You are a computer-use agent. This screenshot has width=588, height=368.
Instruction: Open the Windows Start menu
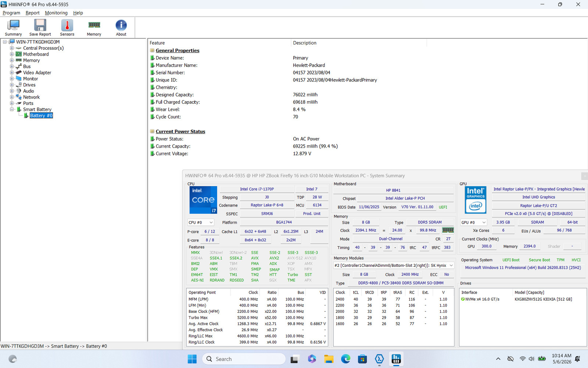(192, 359)
